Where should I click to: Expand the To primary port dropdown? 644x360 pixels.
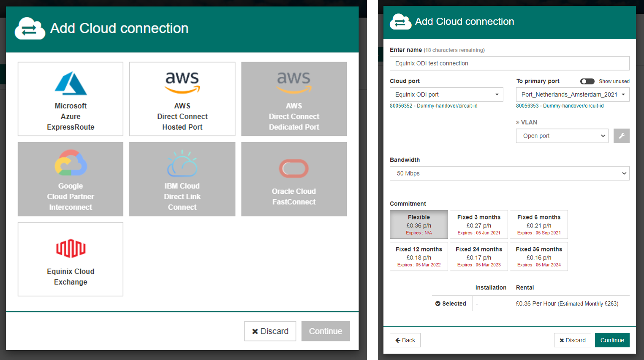click(x=572, y=95)
